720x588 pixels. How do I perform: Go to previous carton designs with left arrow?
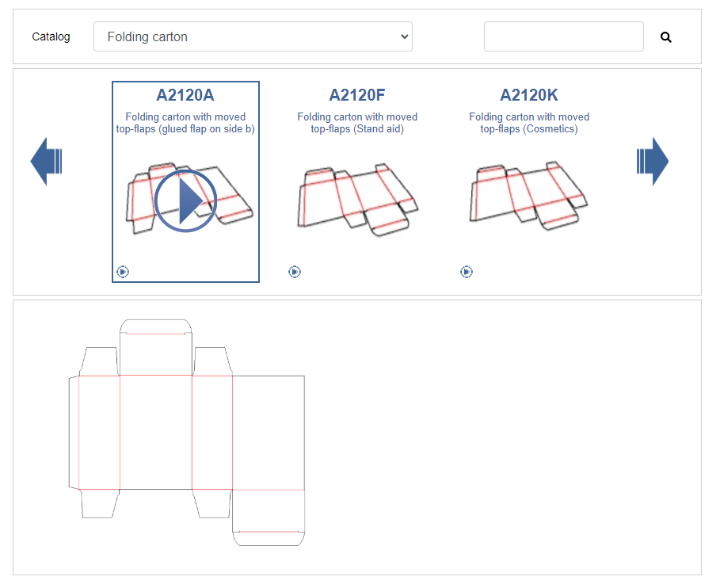point(46,161)
